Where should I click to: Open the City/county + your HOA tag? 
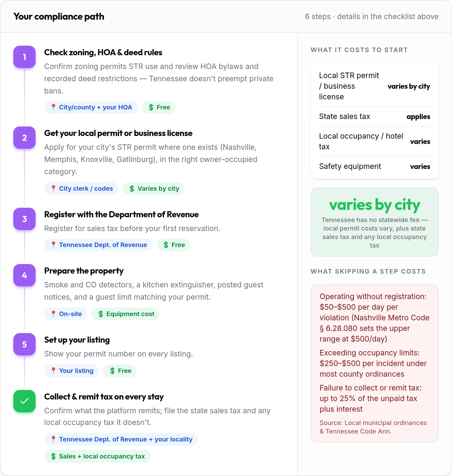coord(91,107)
